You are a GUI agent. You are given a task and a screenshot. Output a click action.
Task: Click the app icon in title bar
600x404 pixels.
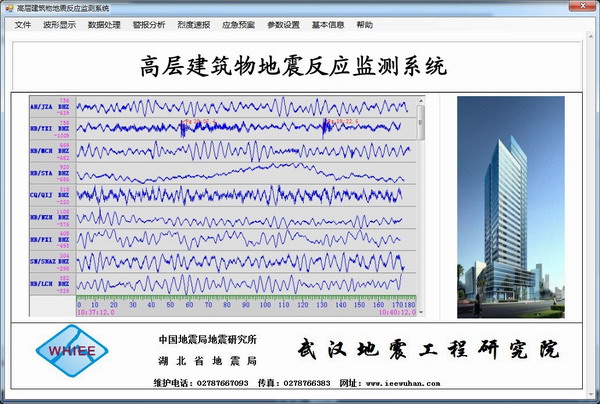click(9, 7)
